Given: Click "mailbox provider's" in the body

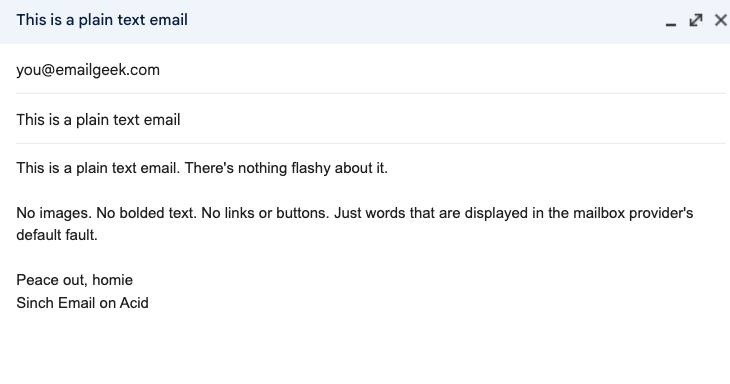Looking at the screenshot, I should 633,213.
